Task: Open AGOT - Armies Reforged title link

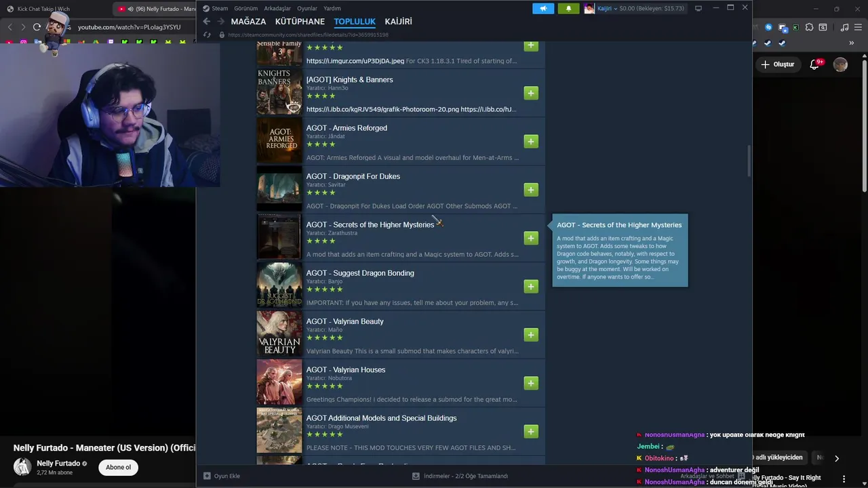Action: (x=347, y=127)
